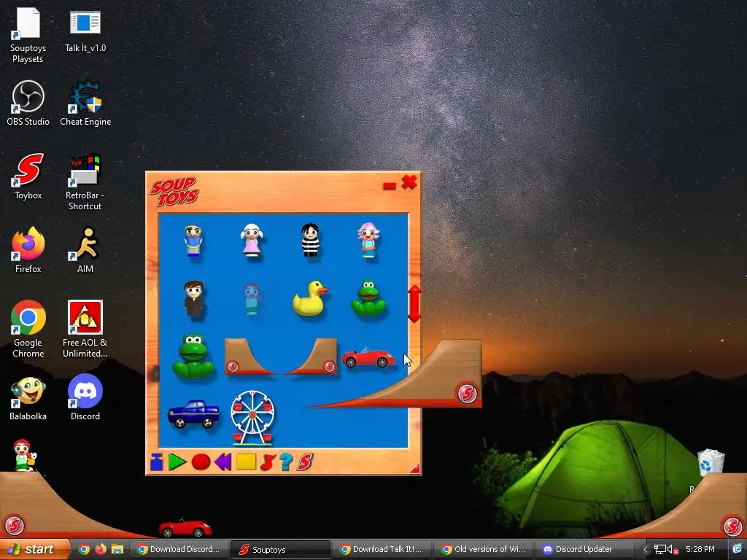This screenshot has width=747, height=560.
Task: Pick the white-haired girl in pink dress toy
Action: point(252,241)
